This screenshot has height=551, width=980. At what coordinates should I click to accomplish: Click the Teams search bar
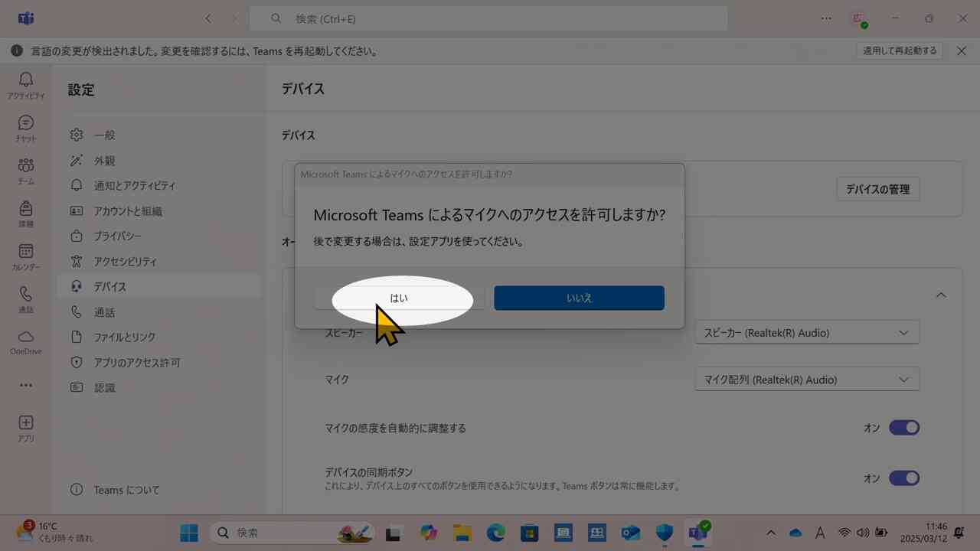[488, 18]
